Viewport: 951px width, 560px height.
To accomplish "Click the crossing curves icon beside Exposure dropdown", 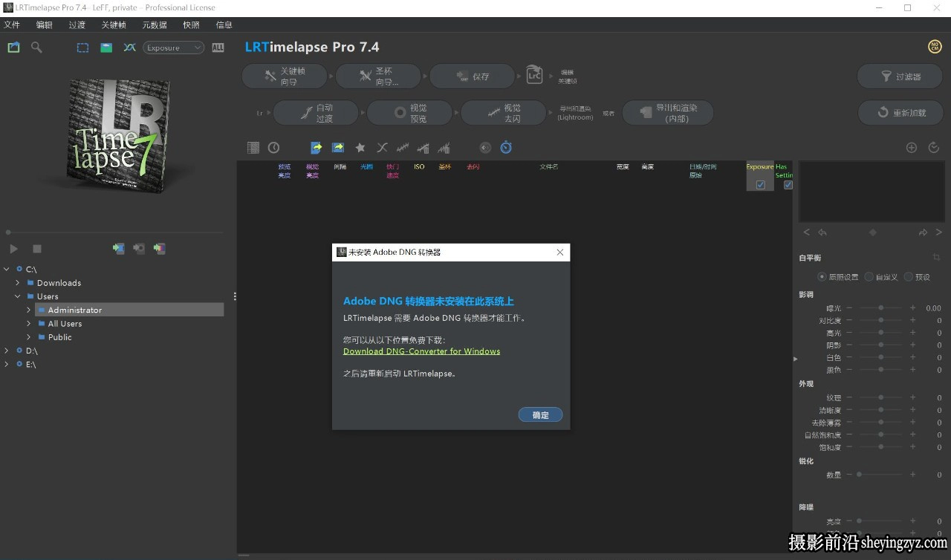I will (x=129, y=48).
